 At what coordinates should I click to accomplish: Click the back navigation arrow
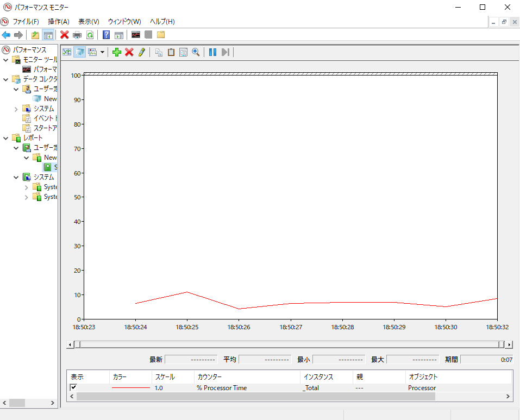(5, 35)
